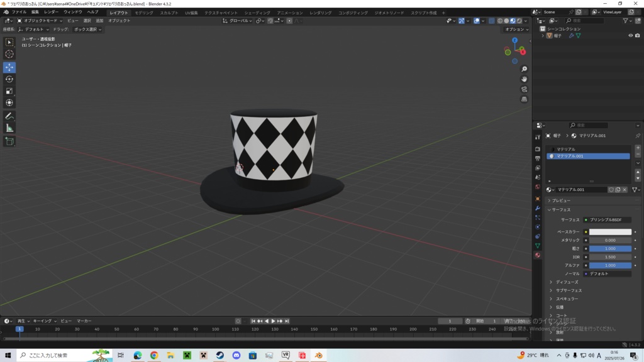
Task: Activate the Add Cube tool
Action: point(9,141)
